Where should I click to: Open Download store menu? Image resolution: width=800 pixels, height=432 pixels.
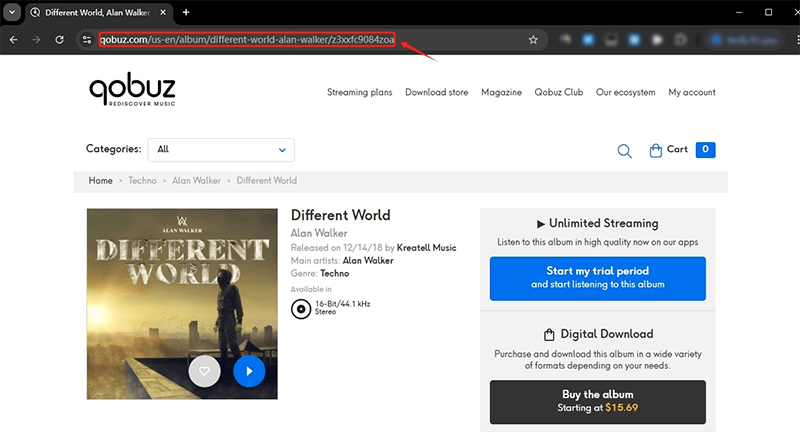coord(437,92)
